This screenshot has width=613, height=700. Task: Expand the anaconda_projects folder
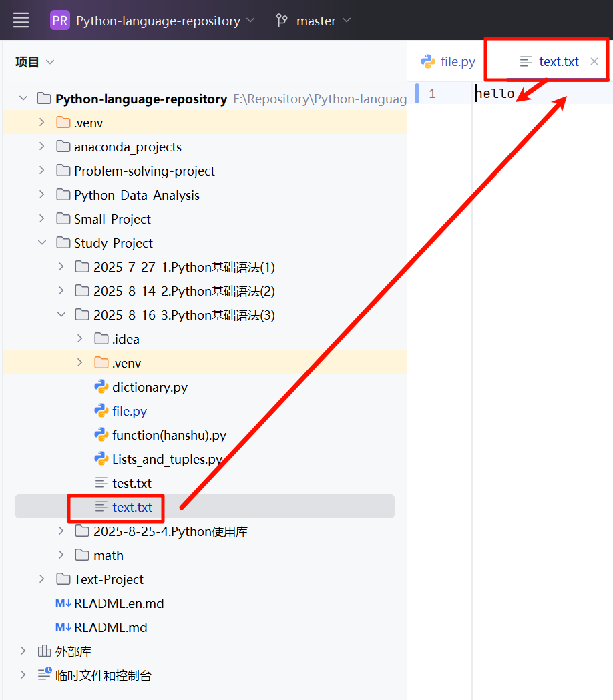pos(42,146)
